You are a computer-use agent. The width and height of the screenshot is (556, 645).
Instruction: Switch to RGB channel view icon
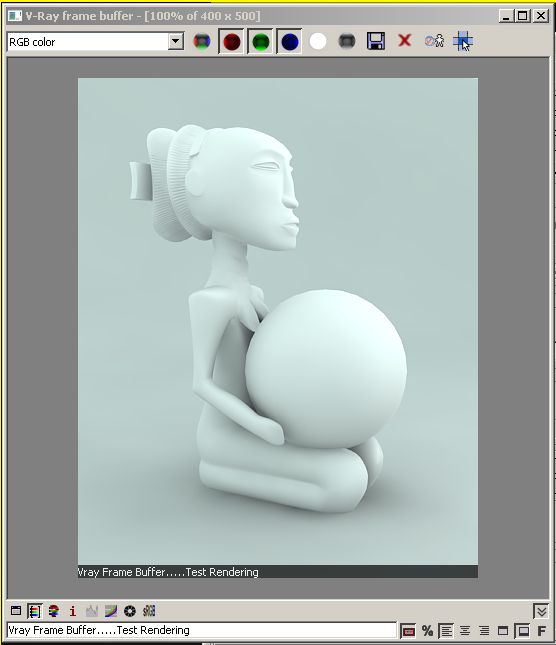click(x=202, y=41)
